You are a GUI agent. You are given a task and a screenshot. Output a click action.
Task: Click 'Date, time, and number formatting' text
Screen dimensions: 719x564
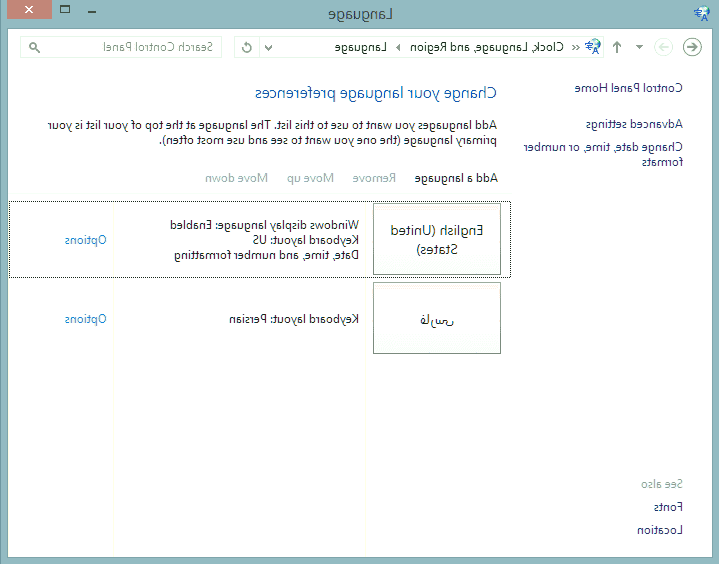click(266, 255)
